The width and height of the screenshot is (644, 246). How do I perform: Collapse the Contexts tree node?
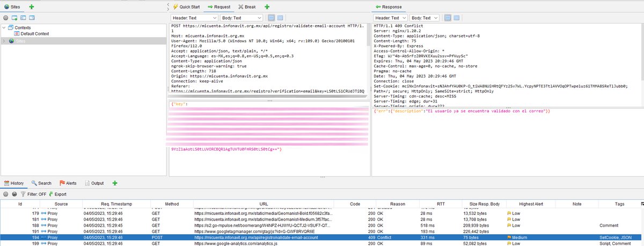coord(4,27)
